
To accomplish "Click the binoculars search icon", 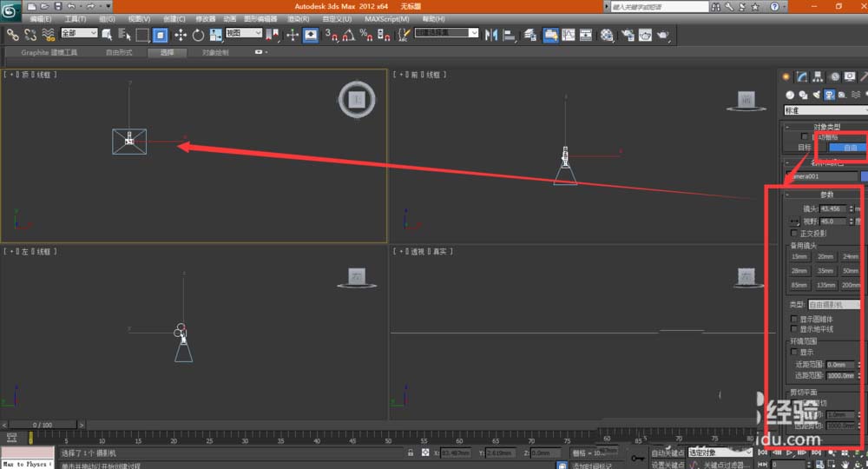I will tap(716, 7).
